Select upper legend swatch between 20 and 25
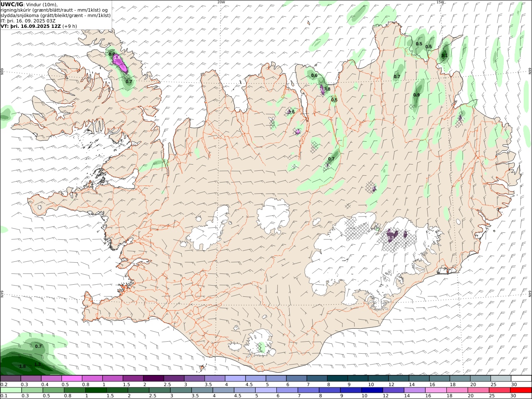Image resolution: width=532 pixels, height=399 pixels. [480, 379]
